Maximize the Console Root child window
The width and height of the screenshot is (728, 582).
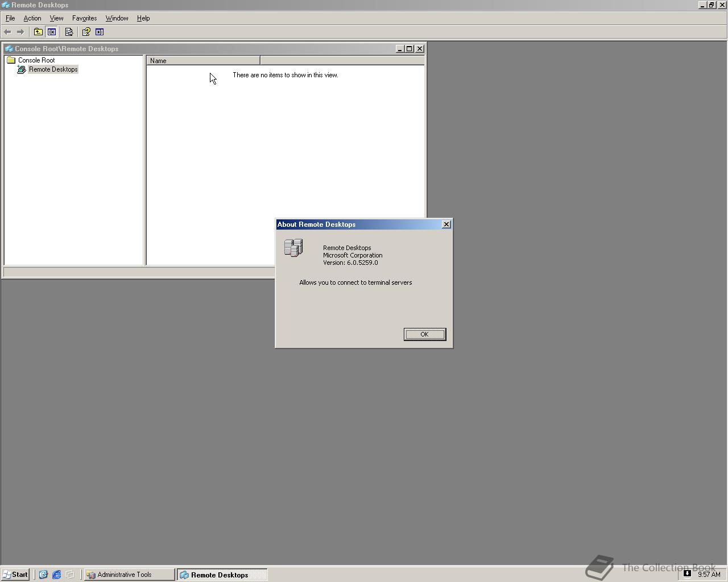coord(409,49)
